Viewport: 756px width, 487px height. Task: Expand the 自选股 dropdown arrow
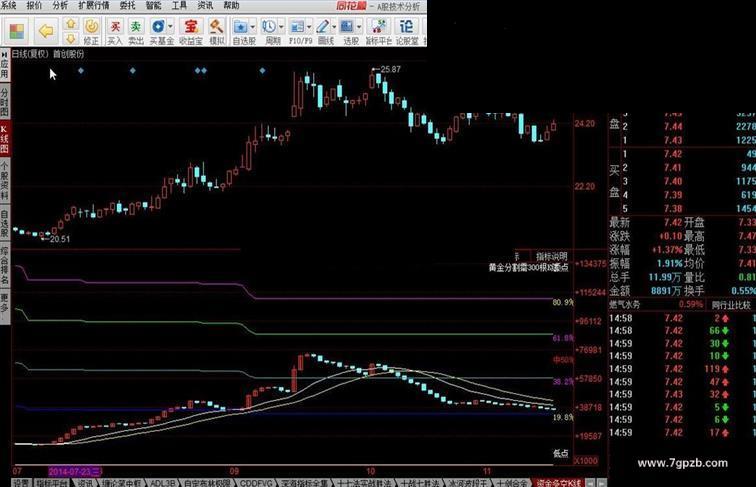point(253,27)
